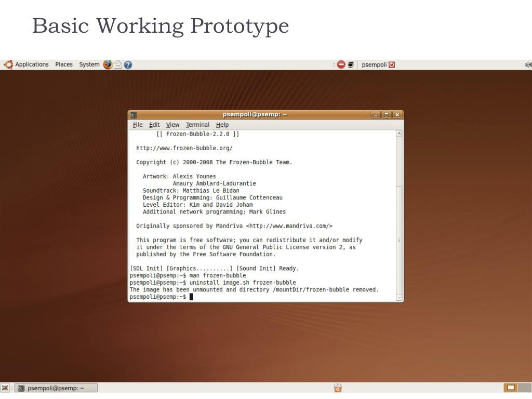Open the View menu in the terminal
Image resolution: width=532 pixels, height=399 pixels.
click(172, 125)
